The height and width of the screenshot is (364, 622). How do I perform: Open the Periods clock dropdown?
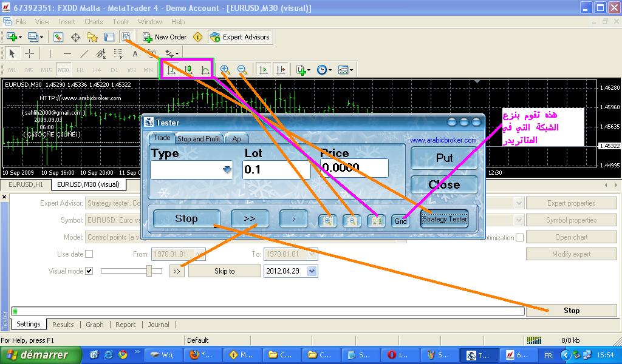click(324, 70)
